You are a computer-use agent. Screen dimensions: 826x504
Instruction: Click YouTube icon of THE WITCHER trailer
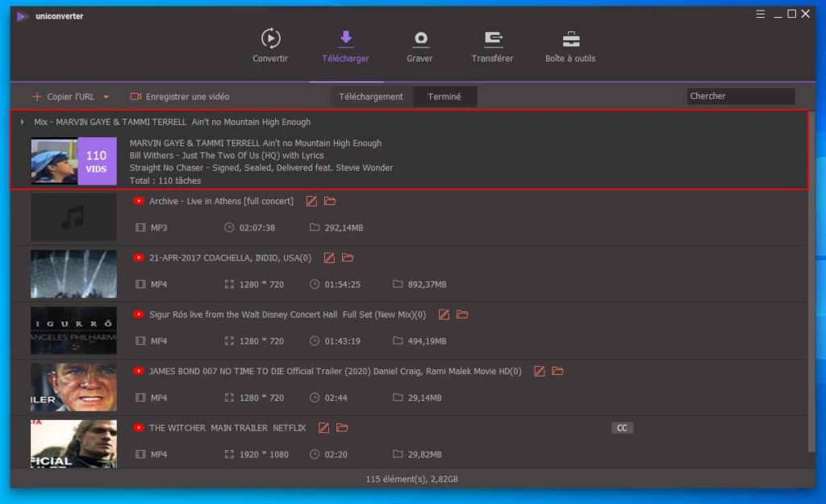139,428
